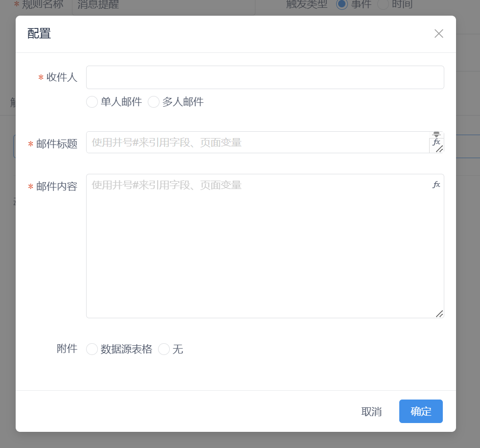Click the 收件人 recipient input field

coord(265,77)
